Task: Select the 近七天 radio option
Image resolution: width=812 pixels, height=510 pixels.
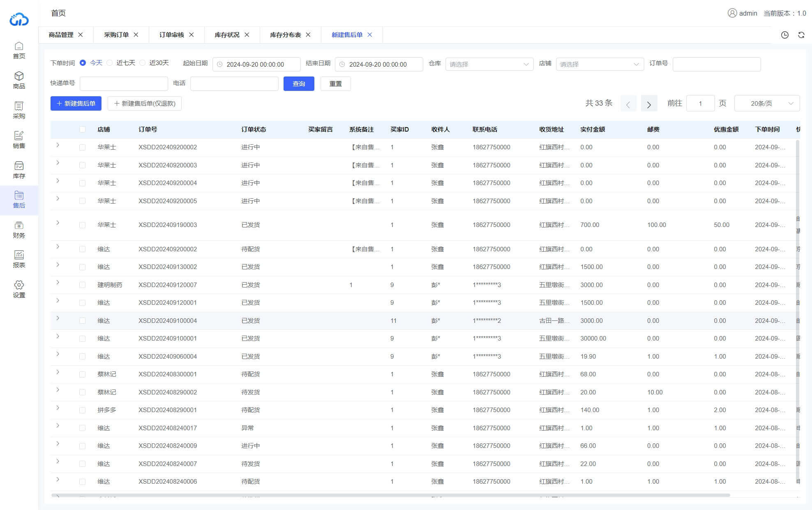Action: (x=110, y=63)
